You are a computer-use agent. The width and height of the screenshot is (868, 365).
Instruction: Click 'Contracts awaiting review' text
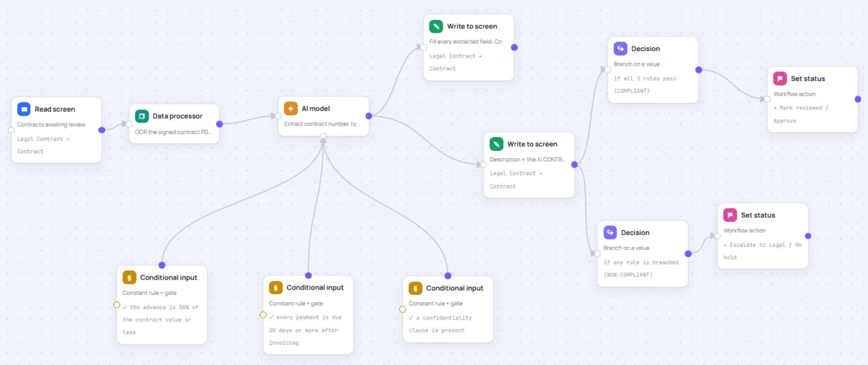51,124
